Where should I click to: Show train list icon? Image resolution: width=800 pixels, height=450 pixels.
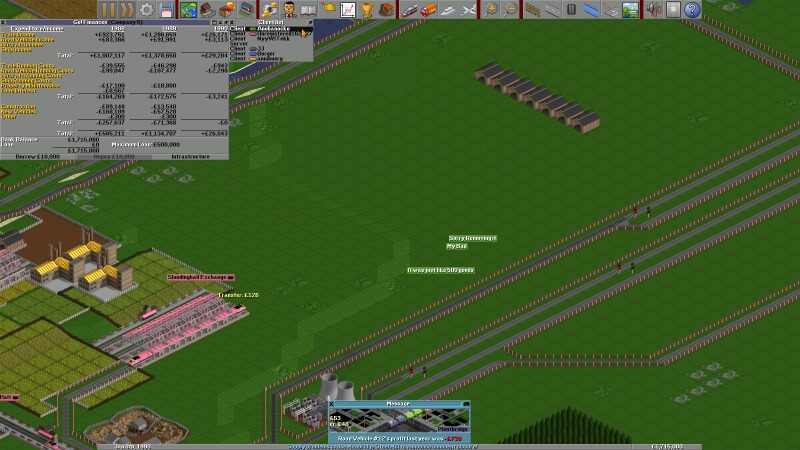coord(409,9)
